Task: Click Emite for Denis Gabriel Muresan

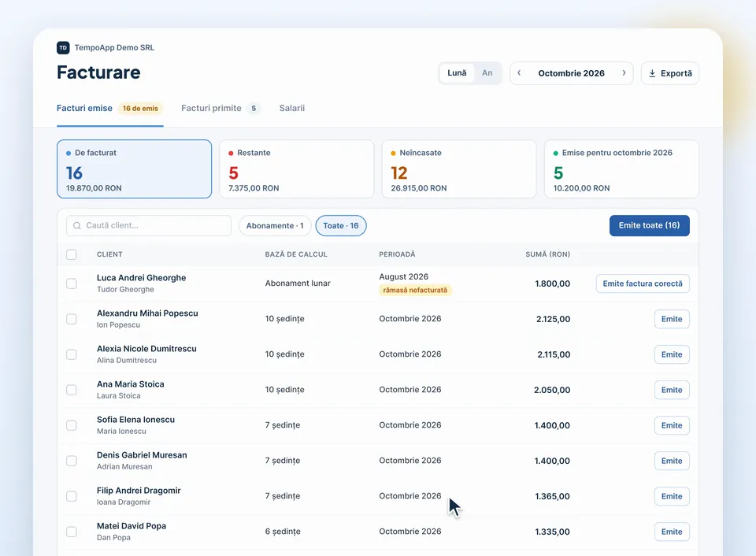Action: coord(672,461)
